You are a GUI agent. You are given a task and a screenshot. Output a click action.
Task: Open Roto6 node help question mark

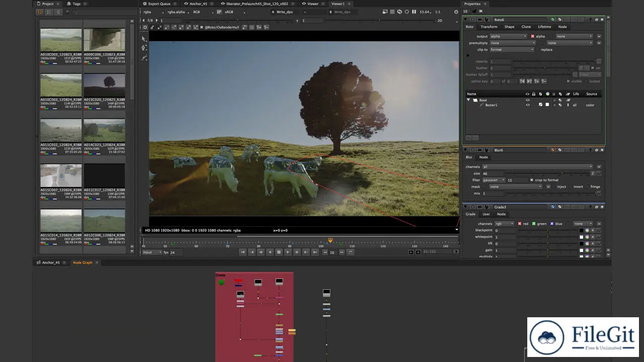(590, 20)
